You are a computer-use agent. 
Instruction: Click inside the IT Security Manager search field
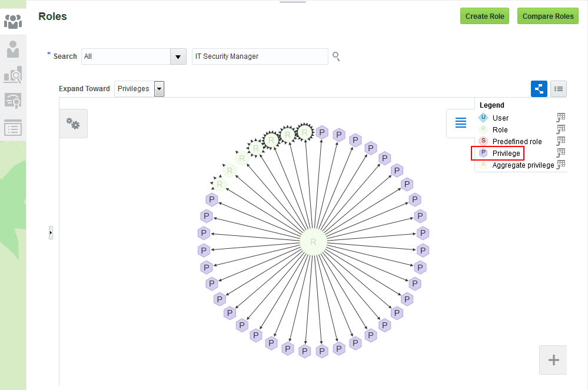[260, 56]
